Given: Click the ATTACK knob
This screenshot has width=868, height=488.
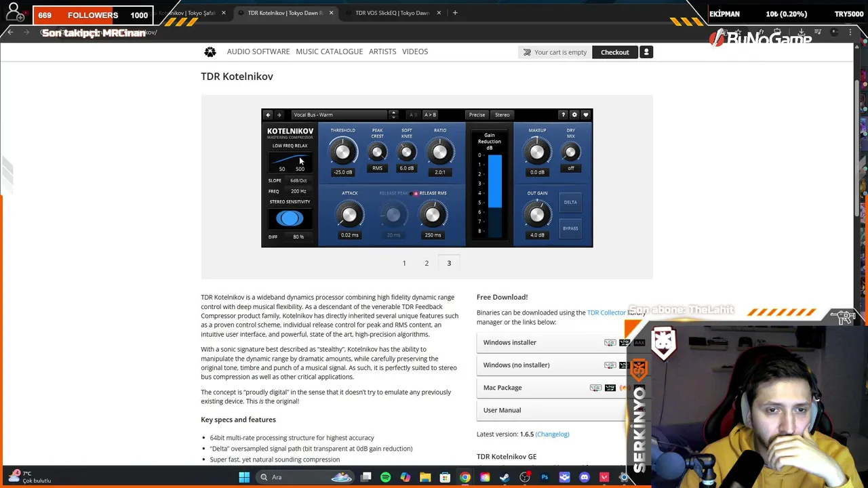Looking at the screenshot, I should pyautogui.click(x=349, y=216).
